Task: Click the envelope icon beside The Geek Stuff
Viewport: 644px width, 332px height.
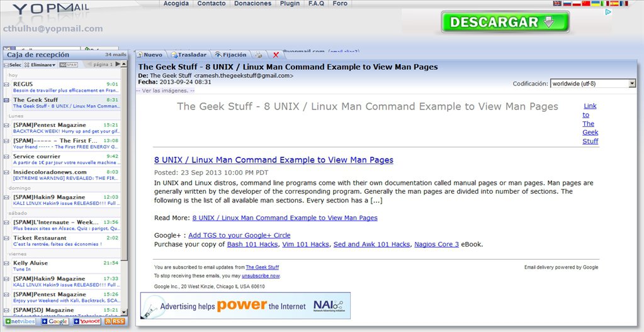Action: [x=6, y=100]
